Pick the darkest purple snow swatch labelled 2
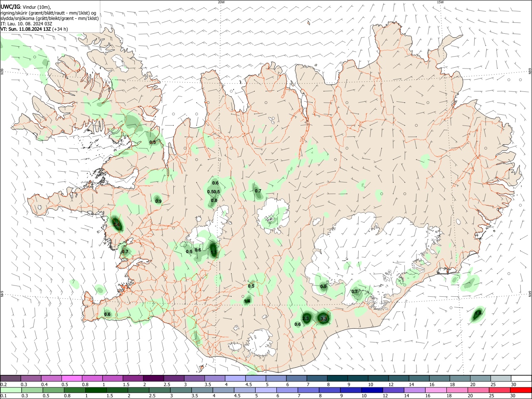532x399 pixels. [x=153, y=378]
